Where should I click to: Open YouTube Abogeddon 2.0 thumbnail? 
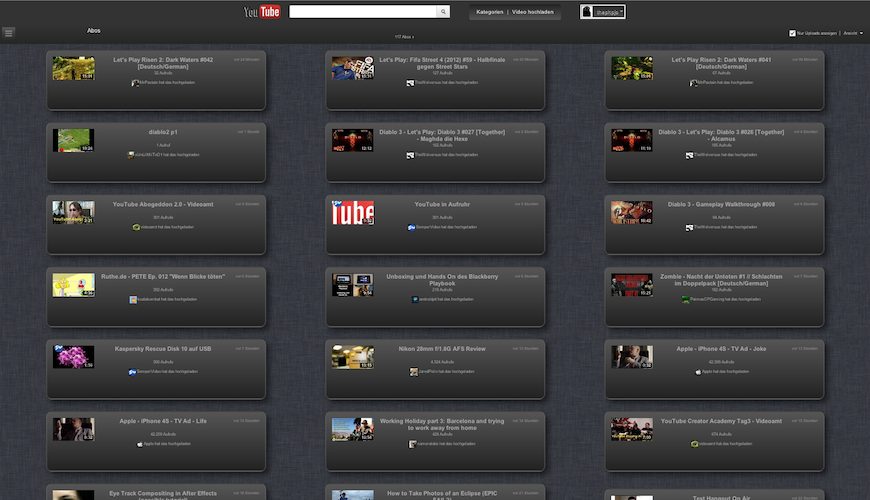click(x=73, y=213)
